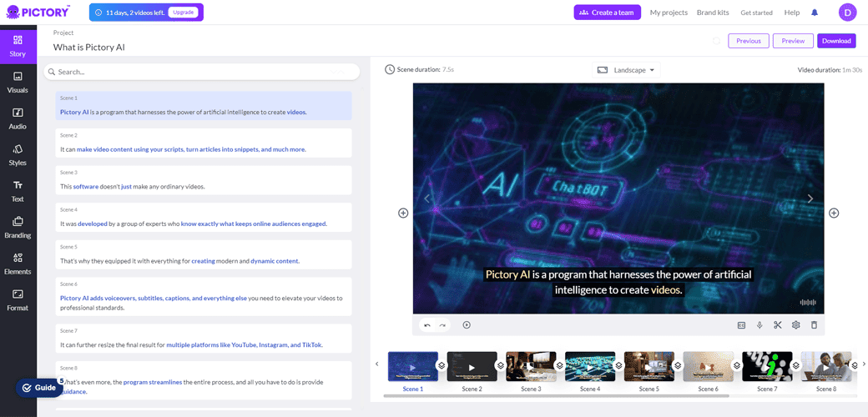The image size is (868, 417).
Task: Select Scene 4 thumbnail in timeline
Action: [590, 367]
